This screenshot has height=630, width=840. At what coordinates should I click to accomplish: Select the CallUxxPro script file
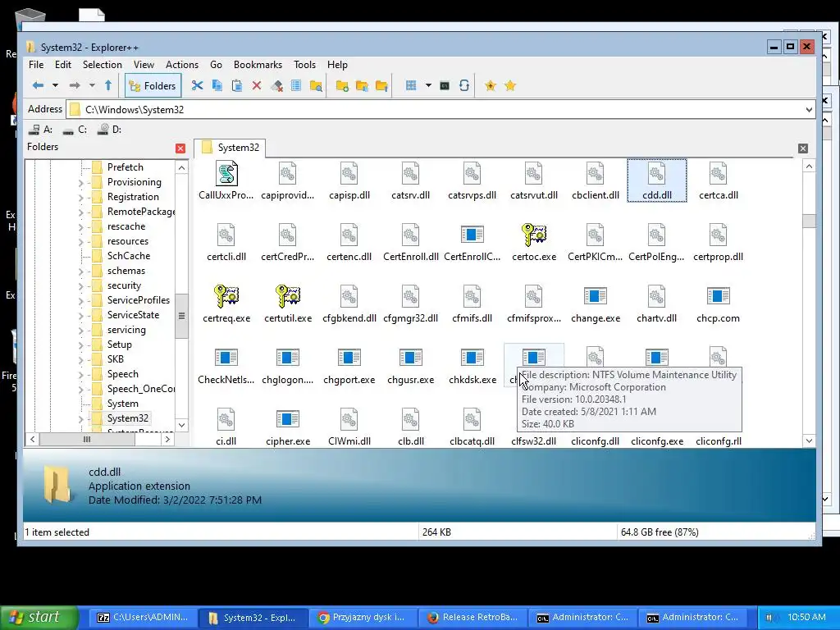[x=226, y=180]
